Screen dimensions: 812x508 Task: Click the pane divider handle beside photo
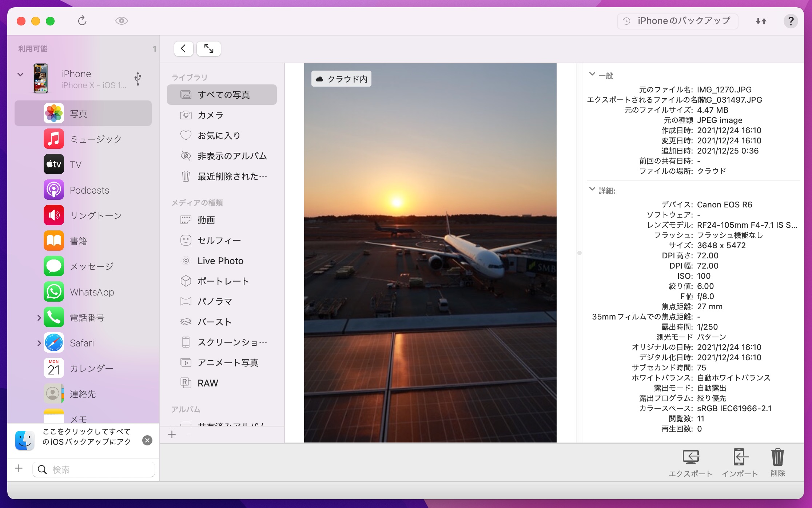(579, 253)
